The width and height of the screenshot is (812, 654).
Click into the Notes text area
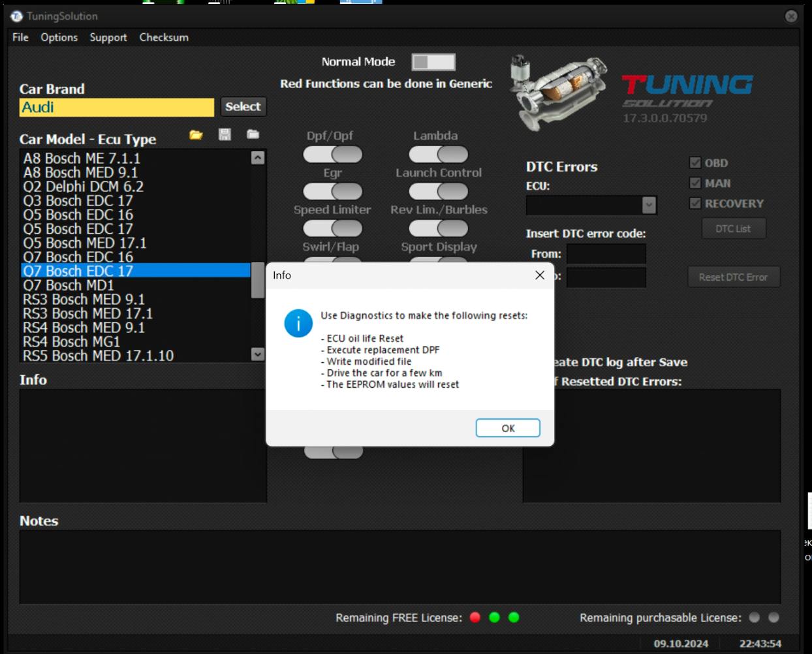[x=399, y=567]
